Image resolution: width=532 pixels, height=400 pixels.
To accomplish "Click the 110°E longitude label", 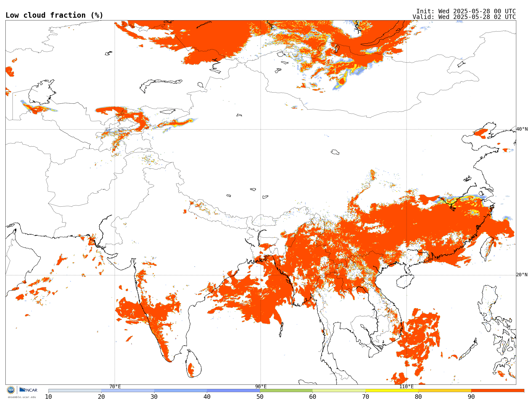I will [x=406, y=387].
